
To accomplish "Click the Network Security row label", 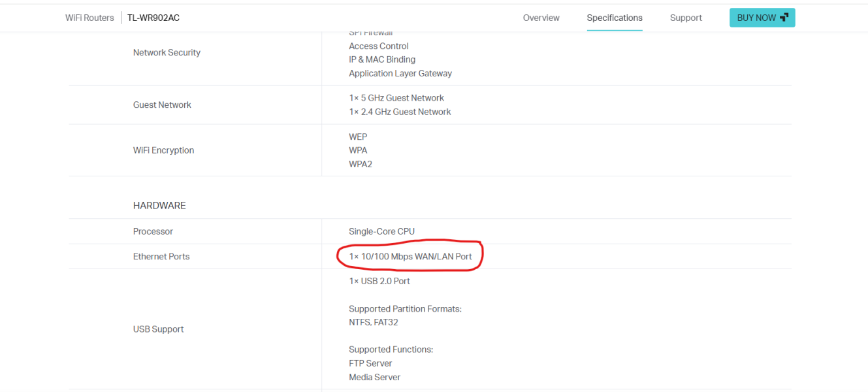I will (167, 52).
